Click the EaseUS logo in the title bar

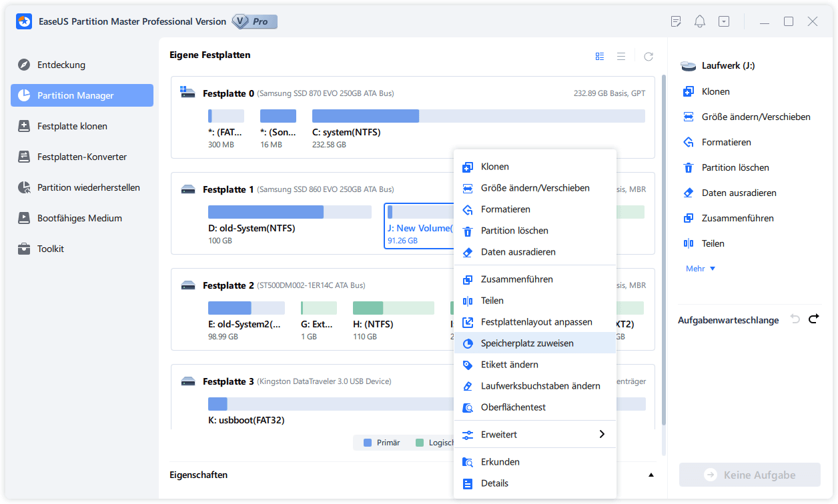tap(25, 21)
